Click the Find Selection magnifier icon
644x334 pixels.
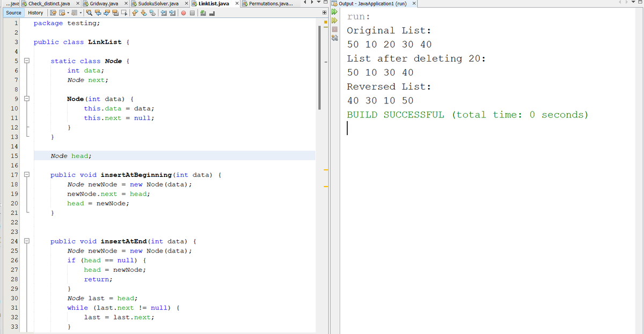(89, 13)
